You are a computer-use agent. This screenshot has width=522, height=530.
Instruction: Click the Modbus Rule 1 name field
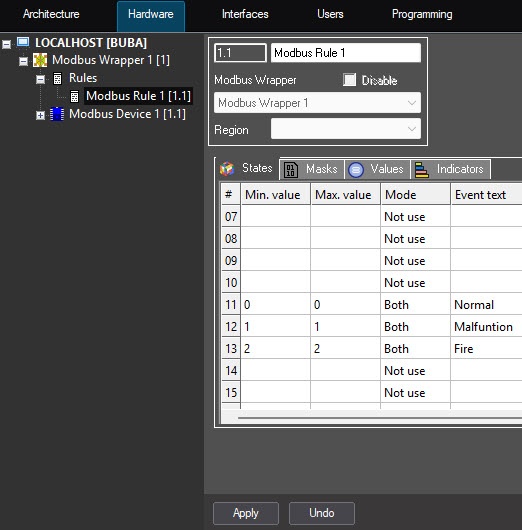click(x=346, y=53)
